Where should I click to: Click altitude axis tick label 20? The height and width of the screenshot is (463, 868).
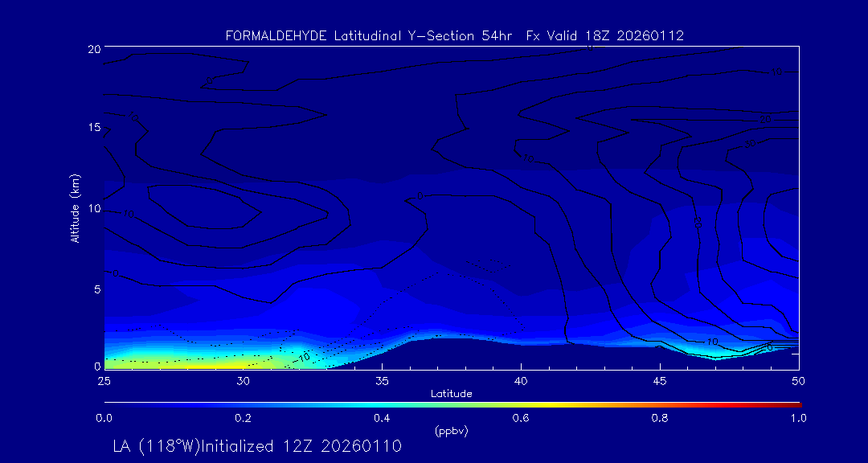click(x=93, y=49)
